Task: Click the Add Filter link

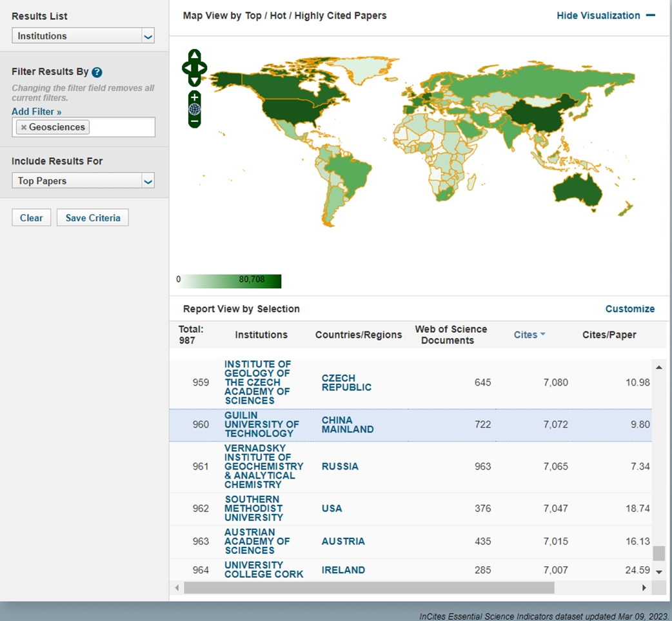Action: tap(37, 112)
